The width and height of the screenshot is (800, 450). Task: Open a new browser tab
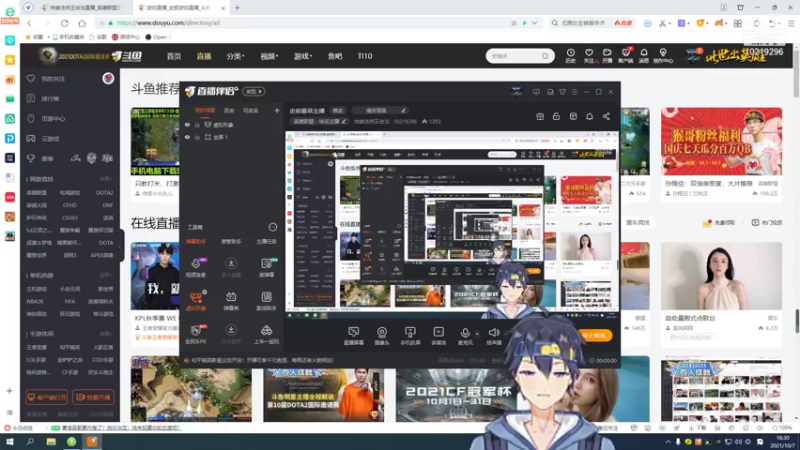click(x=237, y=8)
